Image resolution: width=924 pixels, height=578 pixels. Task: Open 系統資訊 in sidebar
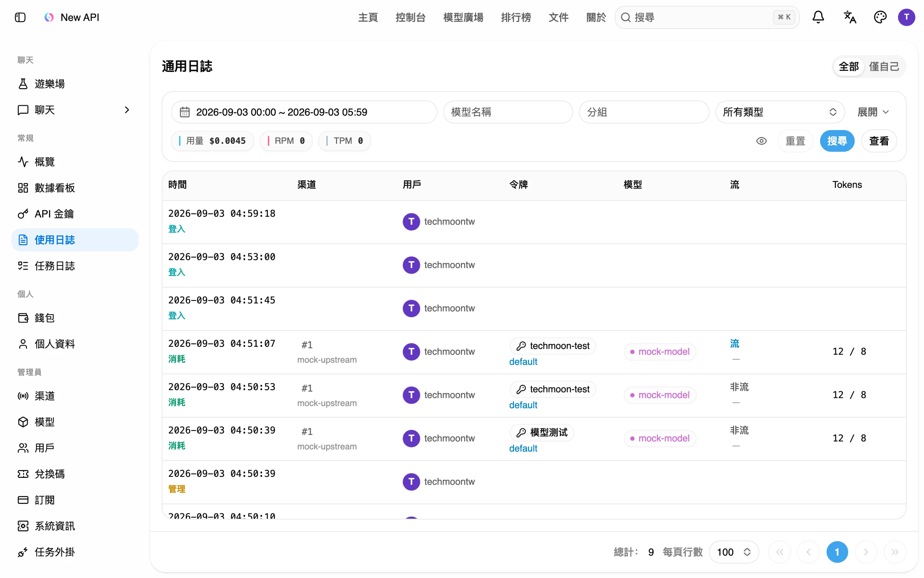click(x=75, y=526)
